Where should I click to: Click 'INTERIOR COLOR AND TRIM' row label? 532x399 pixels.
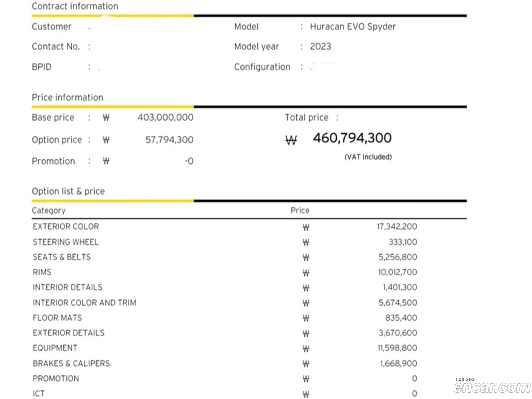point(84,303)
